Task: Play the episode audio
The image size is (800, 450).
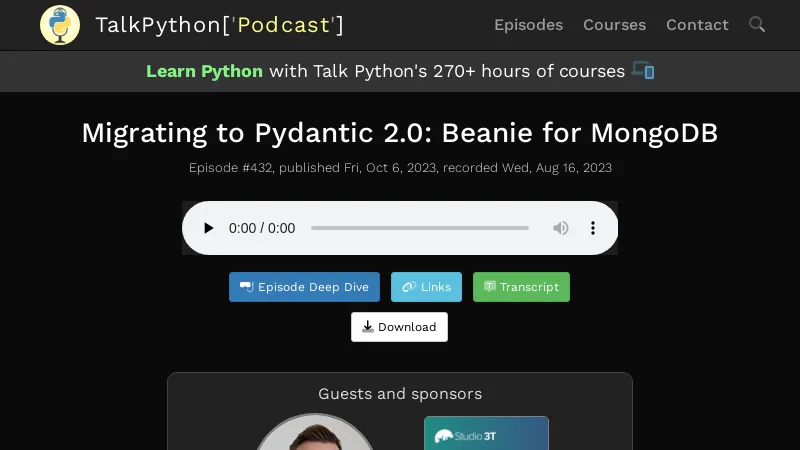Action: pos(208,228)
